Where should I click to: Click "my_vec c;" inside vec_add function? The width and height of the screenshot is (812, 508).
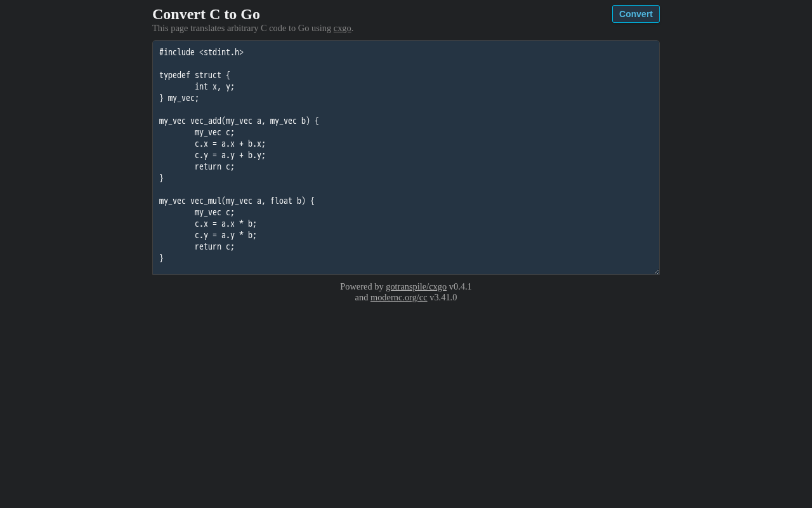[214, 132]
